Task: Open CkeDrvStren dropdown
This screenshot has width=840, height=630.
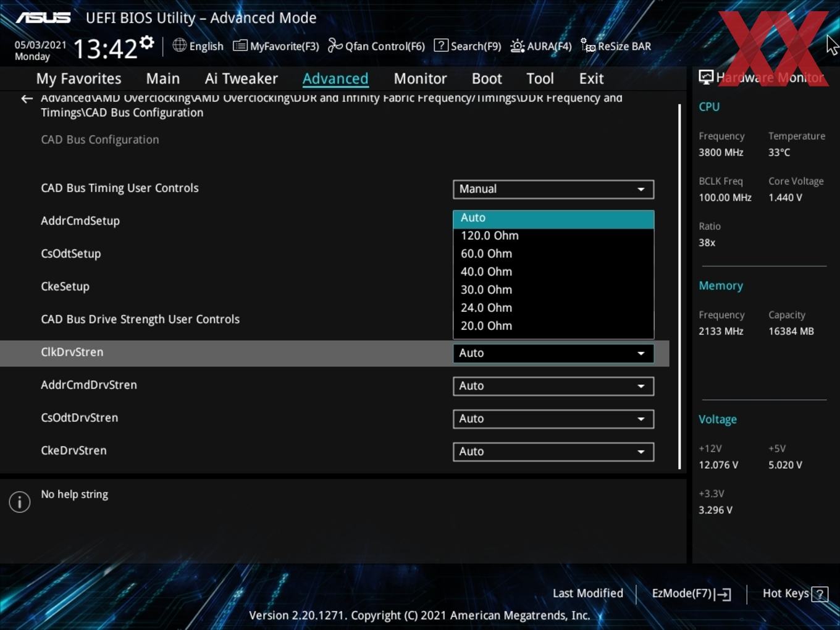Action: click(x=553, y=451)
